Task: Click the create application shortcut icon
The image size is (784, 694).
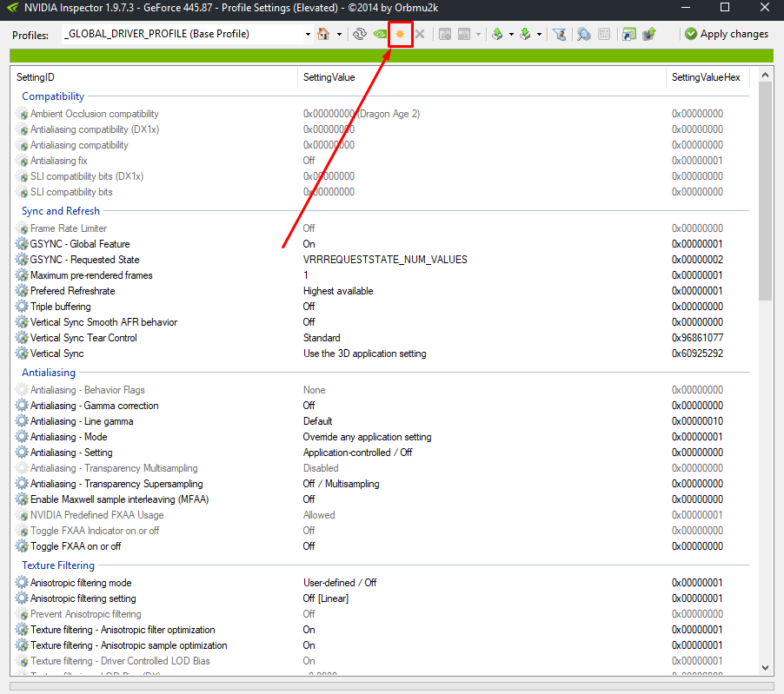Action: tap(629, 34)
